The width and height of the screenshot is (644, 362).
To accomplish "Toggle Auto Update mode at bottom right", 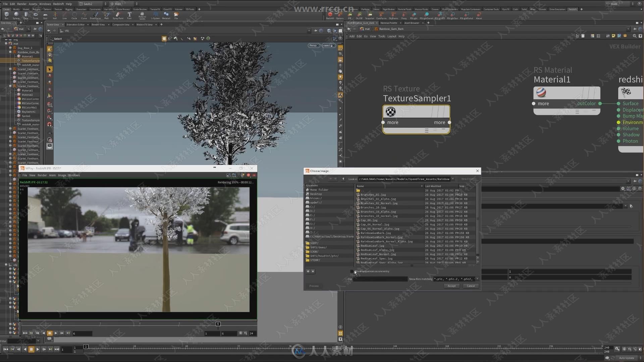I will [x=627, y=358].
